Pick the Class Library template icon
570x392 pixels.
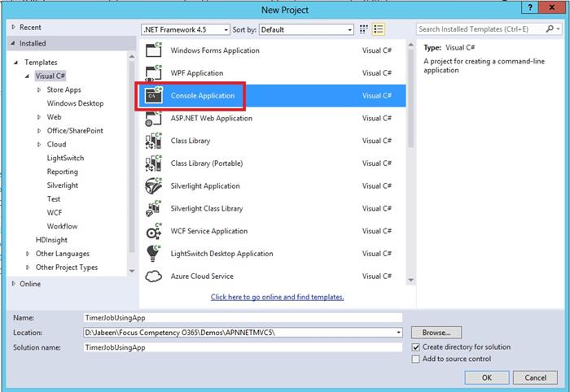point(153,141)
